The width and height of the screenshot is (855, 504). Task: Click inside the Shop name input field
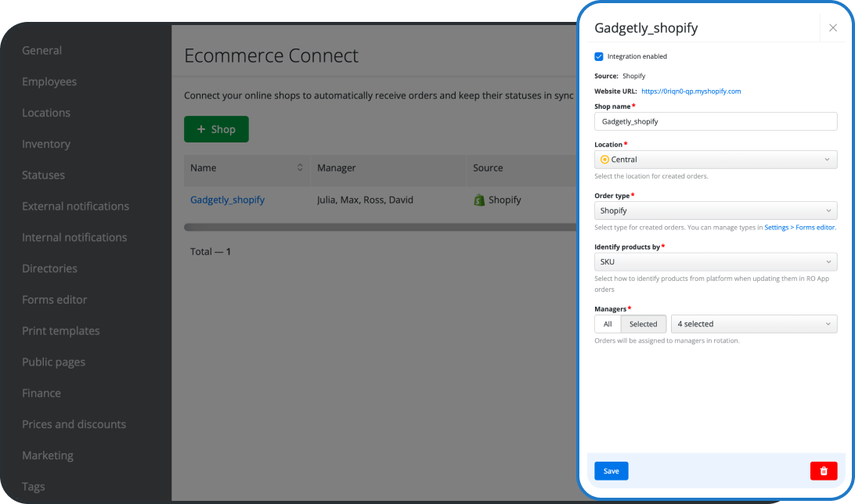[x=715, y=121]
